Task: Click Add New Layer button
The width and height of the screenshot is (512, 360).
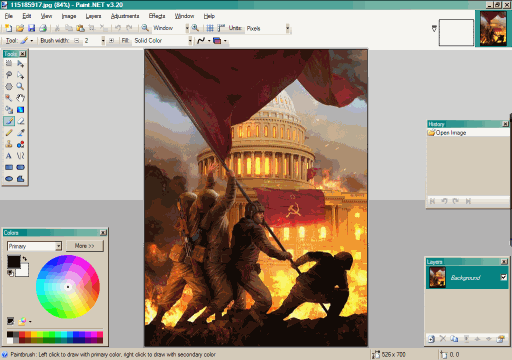Action: point(431,339)
